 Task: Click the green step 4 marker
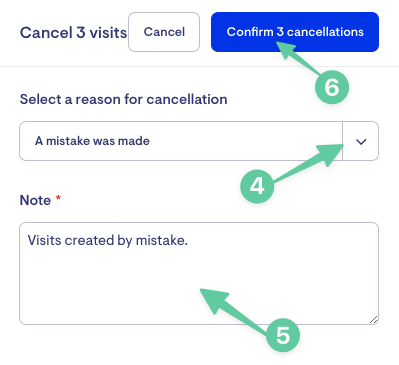click(257, 186)
